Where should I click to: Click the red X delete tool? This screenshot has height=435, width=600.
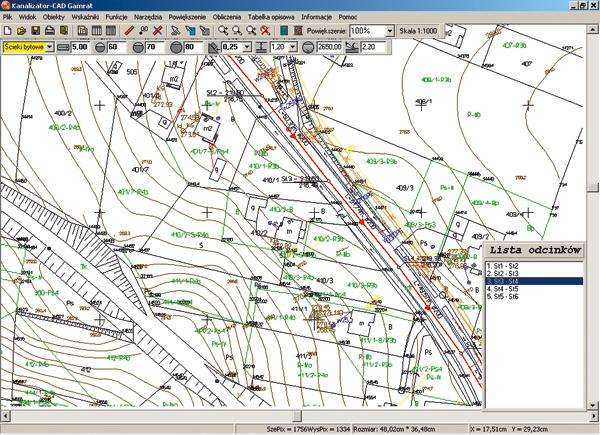click(x=157, y=32)
